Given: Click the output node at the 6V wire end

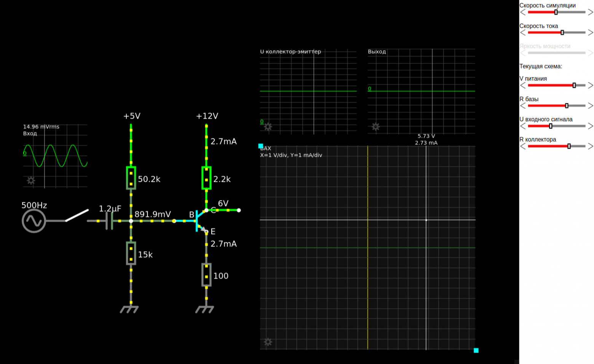Looking at the screenshot, I should pos(239,210).
